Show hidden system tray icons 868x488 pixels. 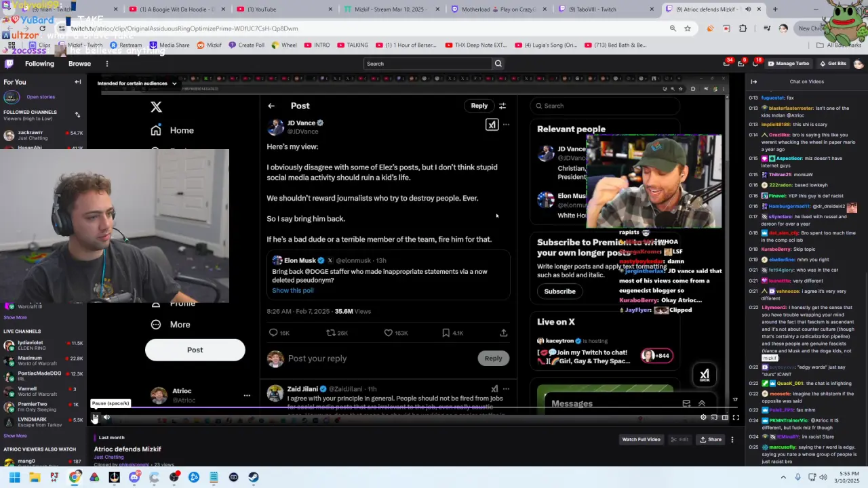(x=783, y=477)
